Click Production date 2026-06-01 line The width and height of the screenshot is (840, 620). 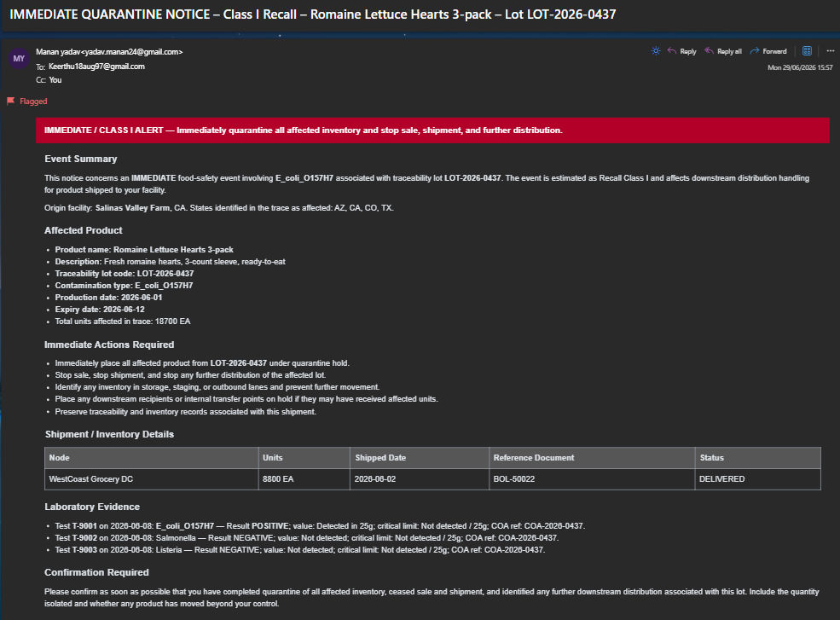109,298
